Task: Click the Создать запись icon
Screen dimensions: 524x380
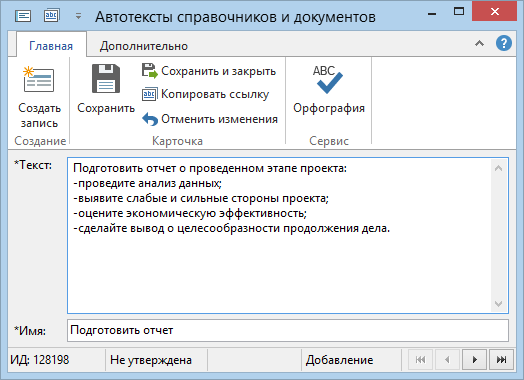Action: [x=39, y=79]
